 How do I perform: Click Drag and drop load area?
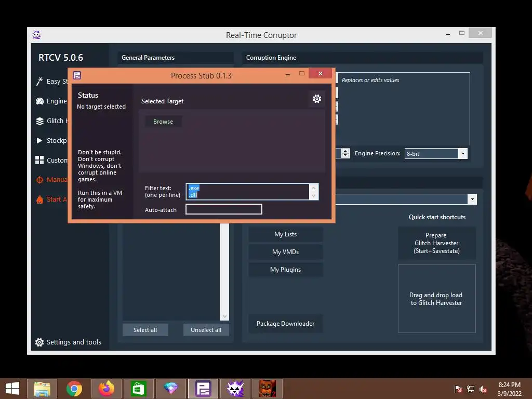point(436,299)
